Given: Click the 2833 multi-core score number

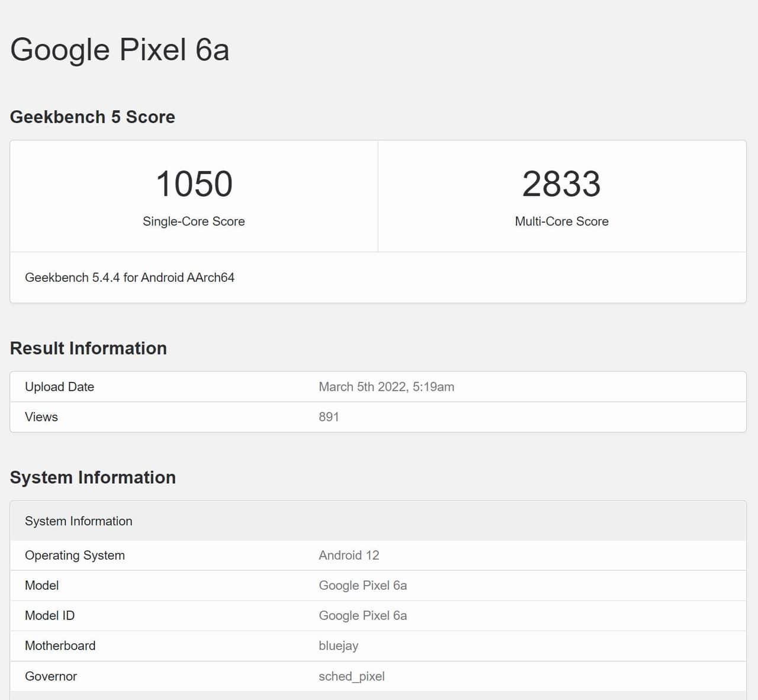Looking at the screenshot, I should [x=561, y=184].
